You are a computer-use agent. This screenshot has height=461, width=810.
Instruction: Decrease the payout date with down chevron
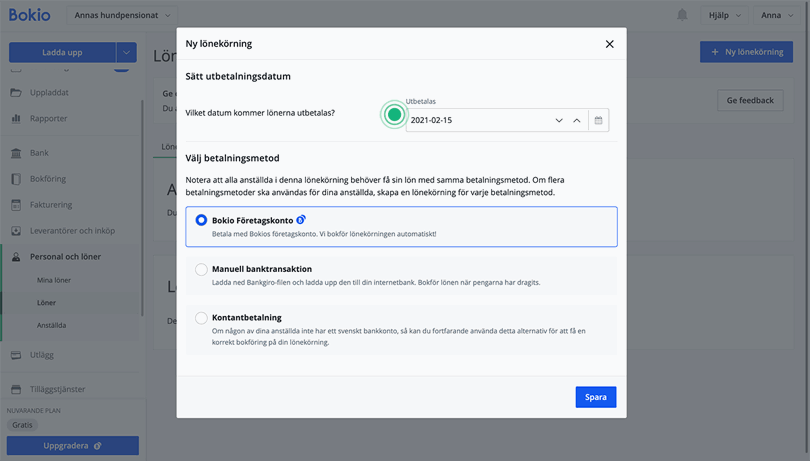[559, 120]
